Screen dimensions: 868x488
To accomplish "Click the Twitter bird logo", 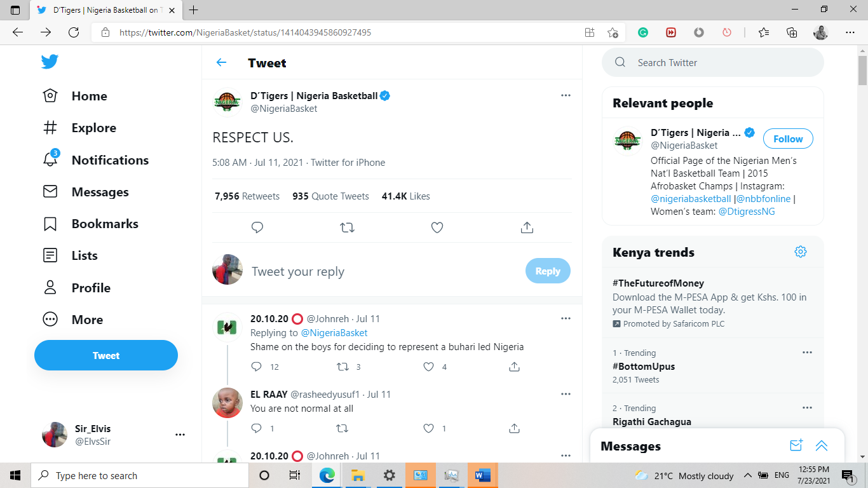I will (x=50, y=62).
